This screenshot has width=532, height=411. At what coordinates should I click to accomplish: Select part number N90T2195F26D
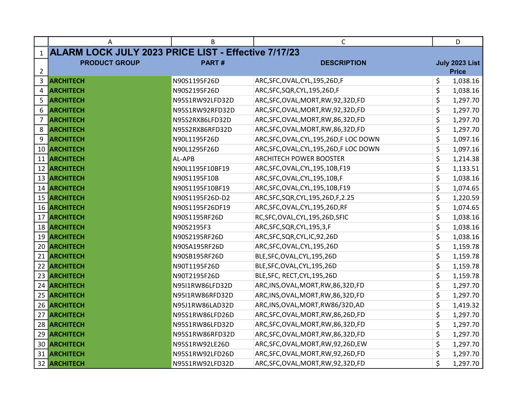click(x=212, y=276)
